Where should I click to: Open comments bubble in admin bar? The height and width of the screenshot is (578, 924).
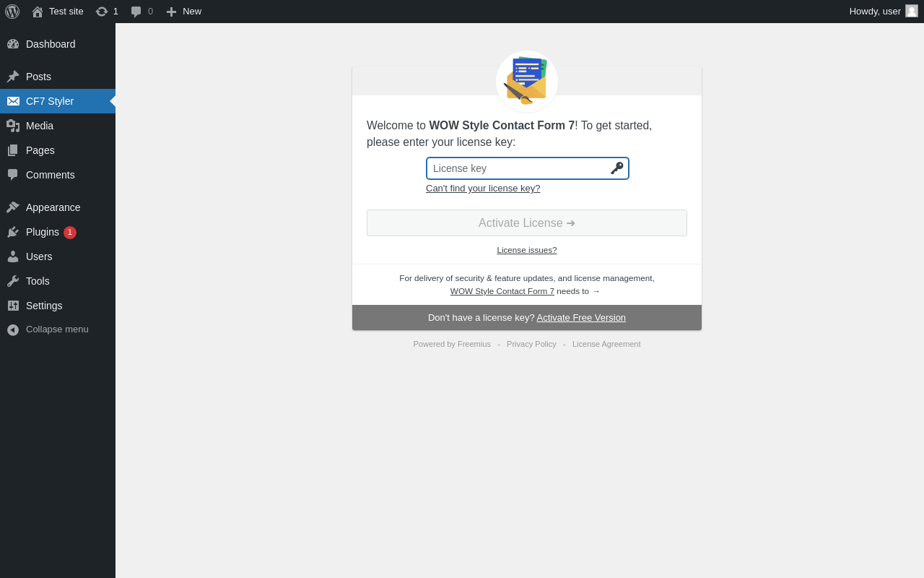[x=136, y=12]
